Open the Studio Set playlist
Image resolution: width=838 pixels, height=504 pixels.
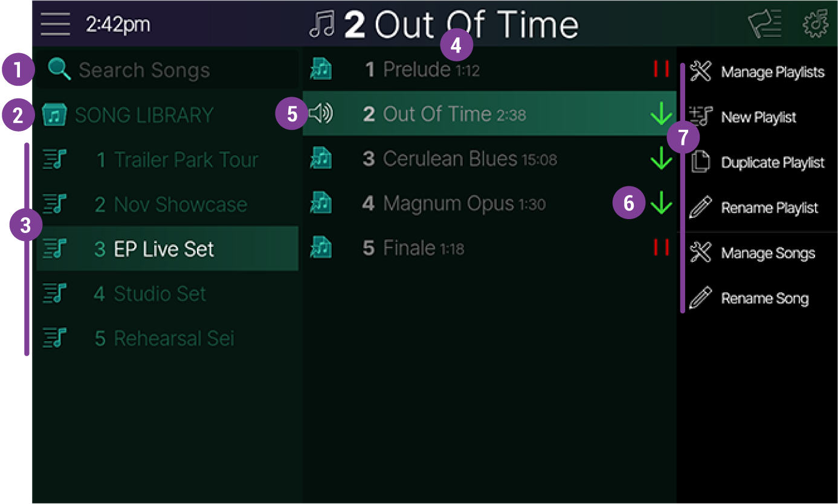[160, 294]
